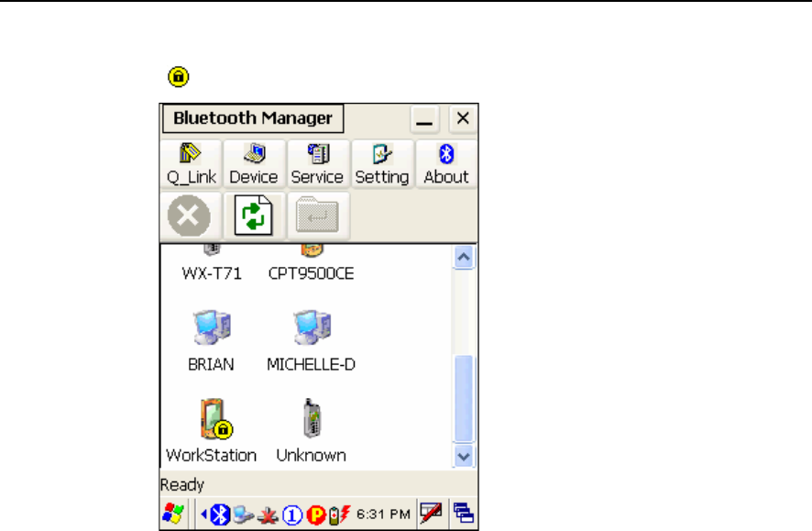Click the network computer tray icon
Screen dimensions: 812x531
coord(243,514)
